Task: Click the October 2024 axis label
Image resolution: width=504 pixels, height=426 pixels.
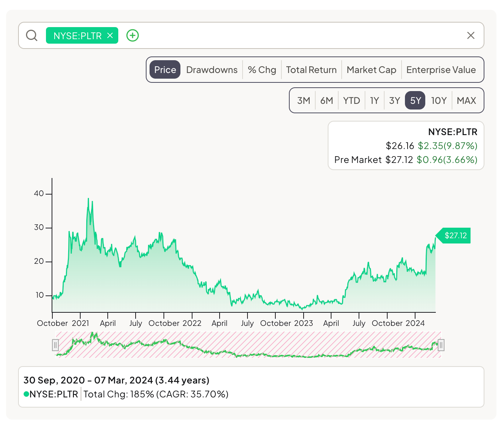Action: coord(398,323)
